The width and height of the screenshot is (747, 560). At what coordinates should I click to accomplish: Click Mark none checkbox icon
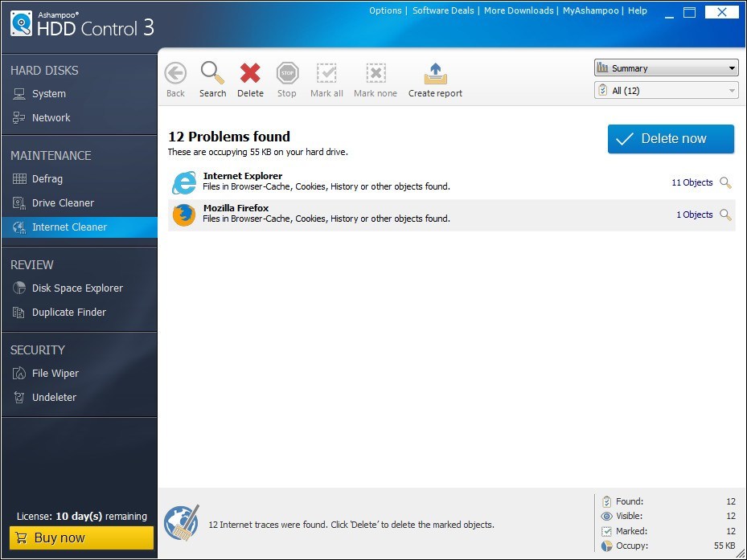point(376,73)
